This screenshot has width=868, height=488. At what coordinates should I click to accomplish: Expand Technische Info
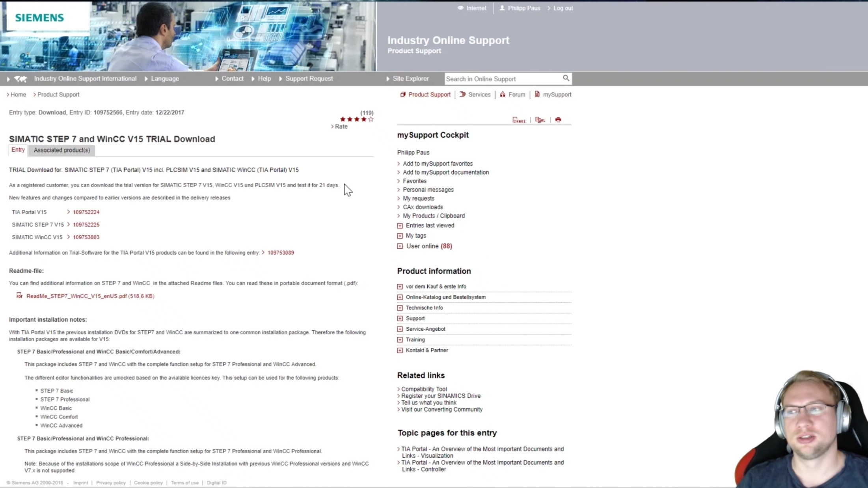point(400,308)
